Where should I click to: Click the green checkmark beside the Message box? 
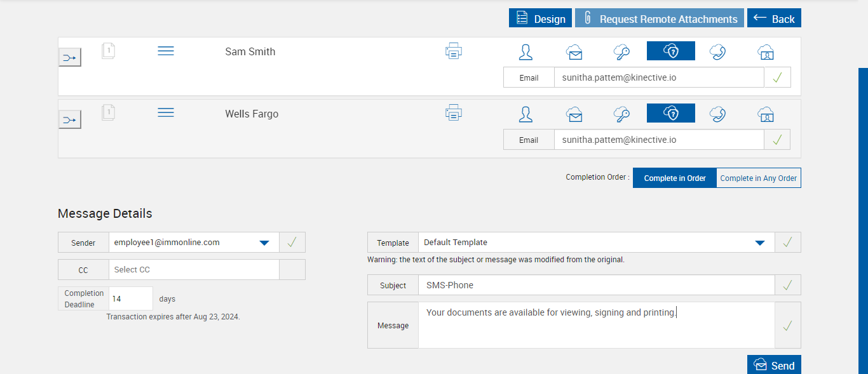(787, 326)
